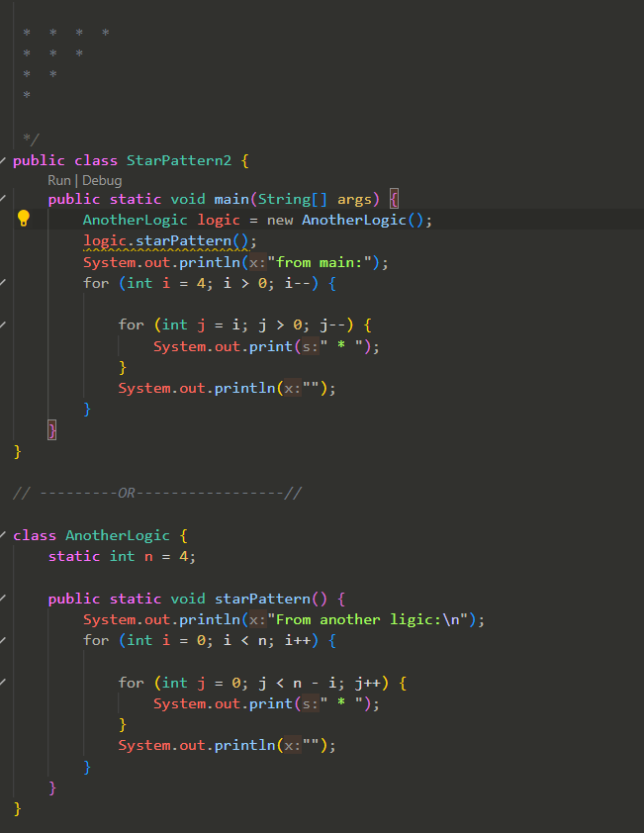644x833 pixels.
Task: Fold the 'int j = i' inner loop
Action: click(x=3, y=324)
